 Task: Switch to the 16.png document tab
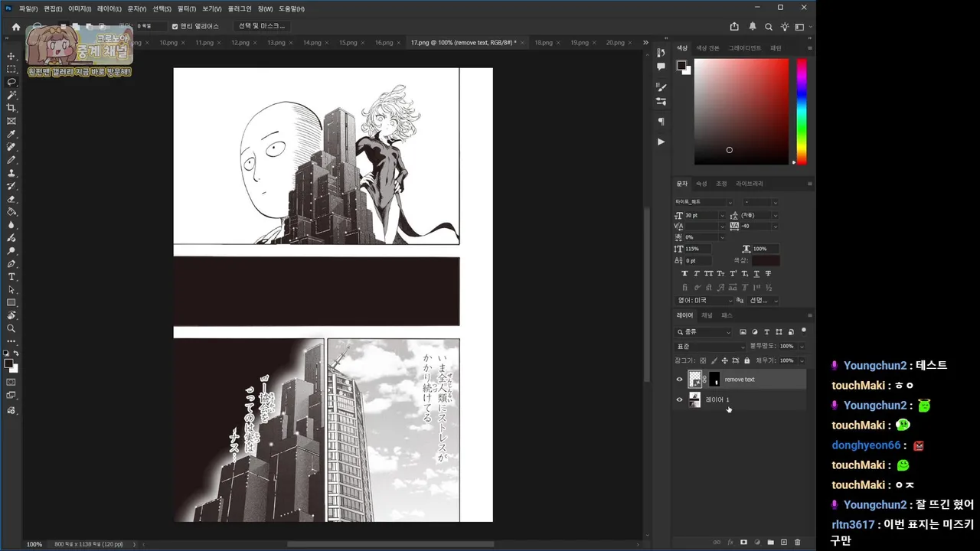point(384,43)
